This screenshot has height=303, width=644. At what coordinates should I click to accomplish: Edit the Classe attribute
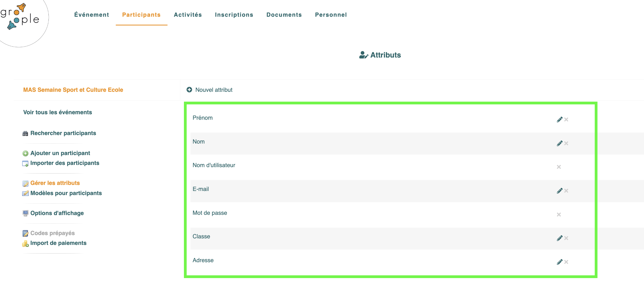pyautogui.click(x=559, y=238)
